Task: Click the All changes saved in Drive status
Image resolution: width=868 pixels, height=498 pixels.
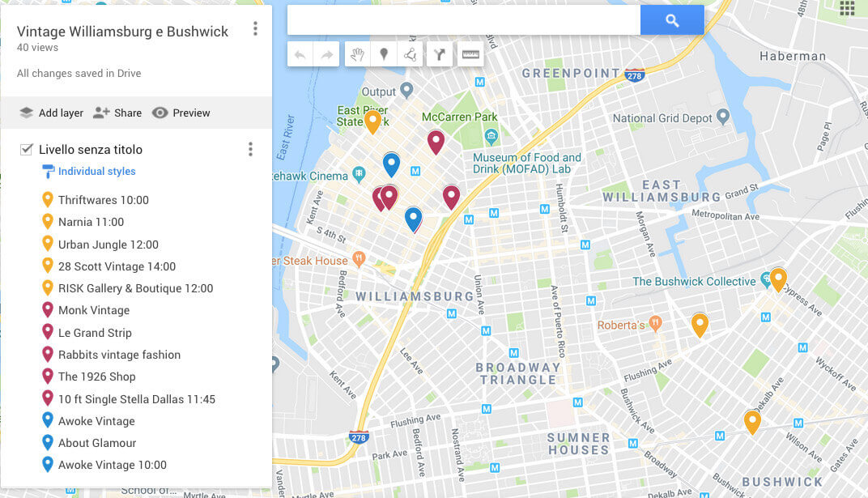Action: pyautogui.click(x=79, y=74)
